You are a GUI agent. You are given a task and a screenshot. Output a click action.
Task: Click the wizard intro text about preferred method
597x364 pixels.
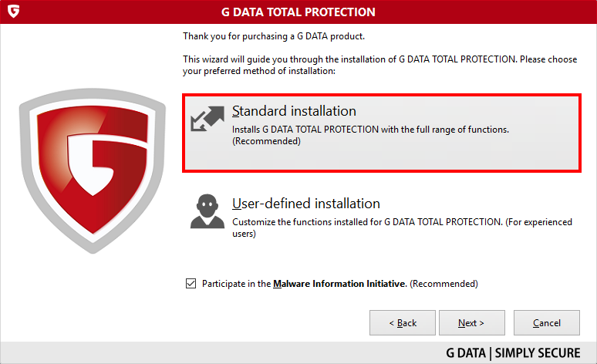(379, 65)
